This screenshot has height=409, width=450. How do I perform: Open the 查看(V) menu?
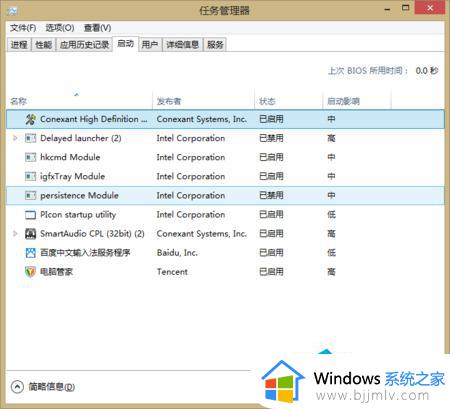pos(97,28)
